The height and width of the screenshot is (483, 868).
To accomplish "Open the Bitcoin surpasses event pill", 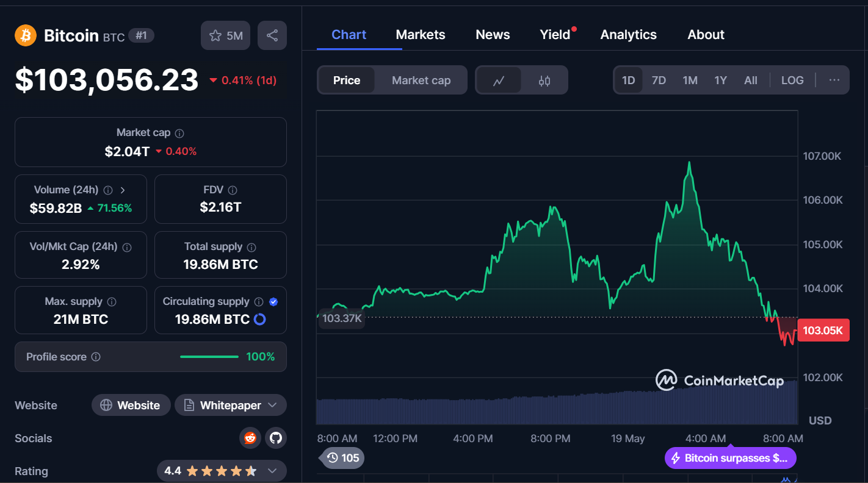I will [x=731, y=458].
